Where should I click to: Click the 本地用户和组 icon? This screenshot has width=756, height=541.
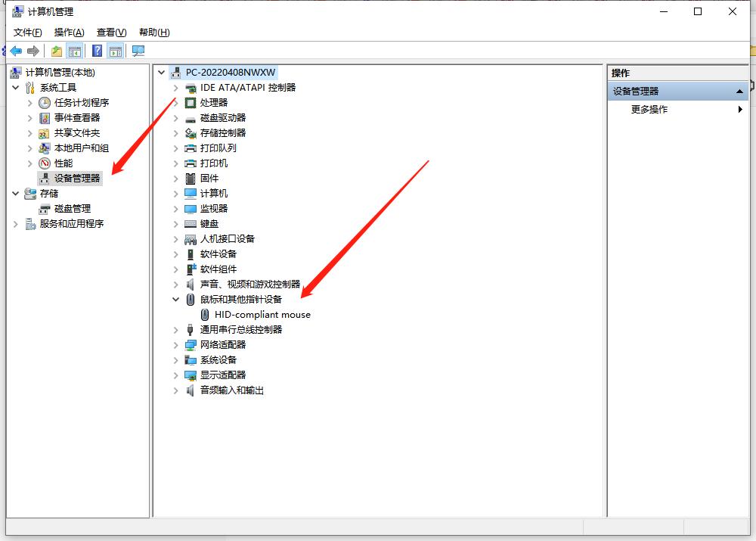(x=45, y=148)
